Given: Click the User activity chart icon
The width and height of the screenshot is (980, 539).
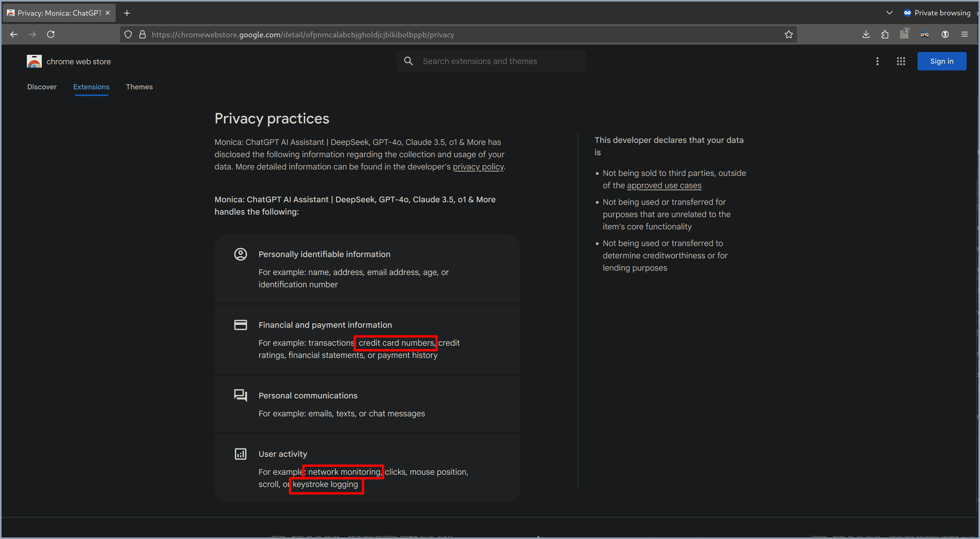Looking at the screenshot, I should 240,454.
